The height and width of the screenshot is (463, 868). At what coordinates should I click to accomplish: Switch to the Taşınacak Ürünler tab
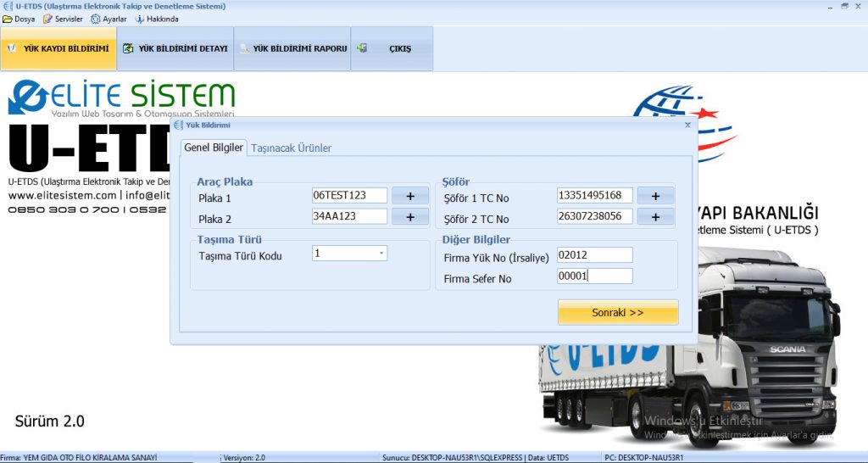[x=291, y=148]
